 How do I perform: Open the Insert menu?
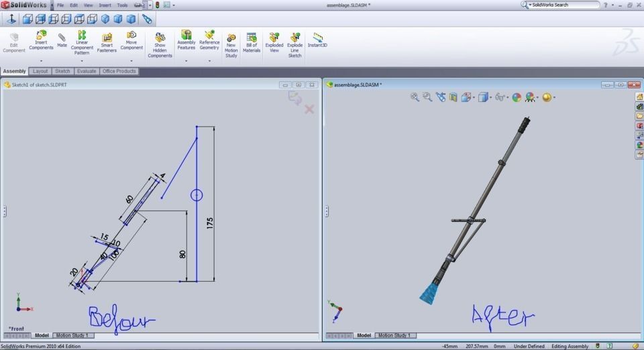tap(105, 5)
